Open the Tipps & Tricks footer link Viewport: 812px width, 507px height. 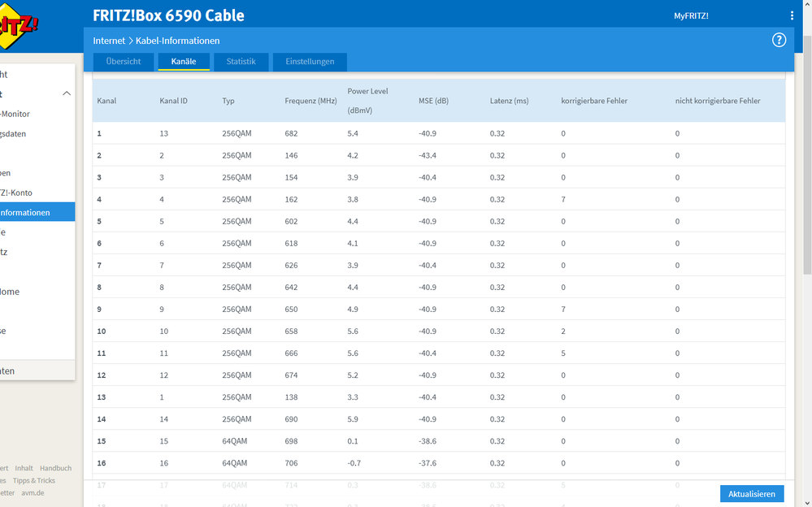coord(33,480)
